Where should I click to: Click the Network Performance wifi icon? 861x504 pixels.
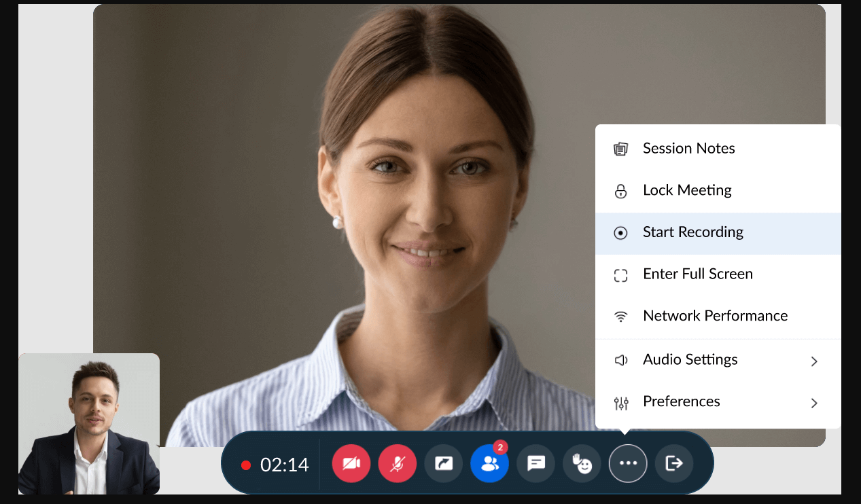pyautogui.click(x=620, y=317)
